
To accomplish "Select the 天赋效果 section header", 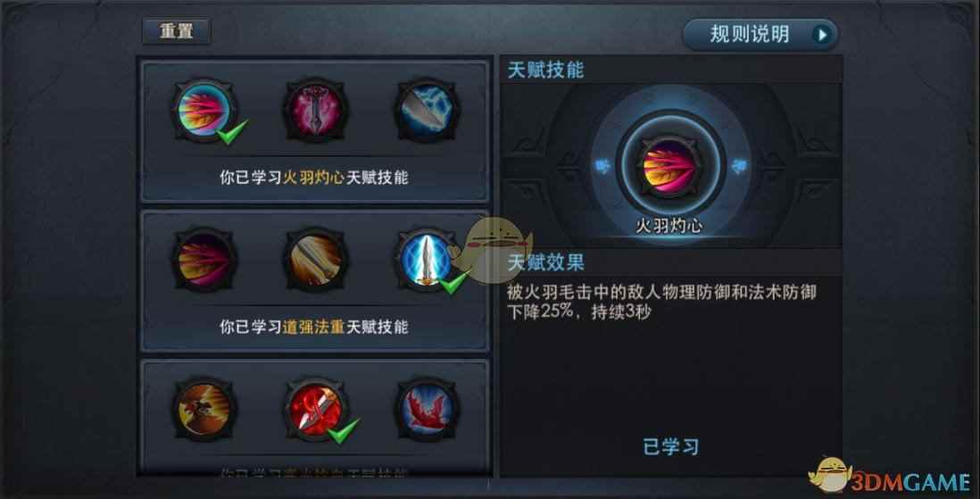I will [545, 262].
